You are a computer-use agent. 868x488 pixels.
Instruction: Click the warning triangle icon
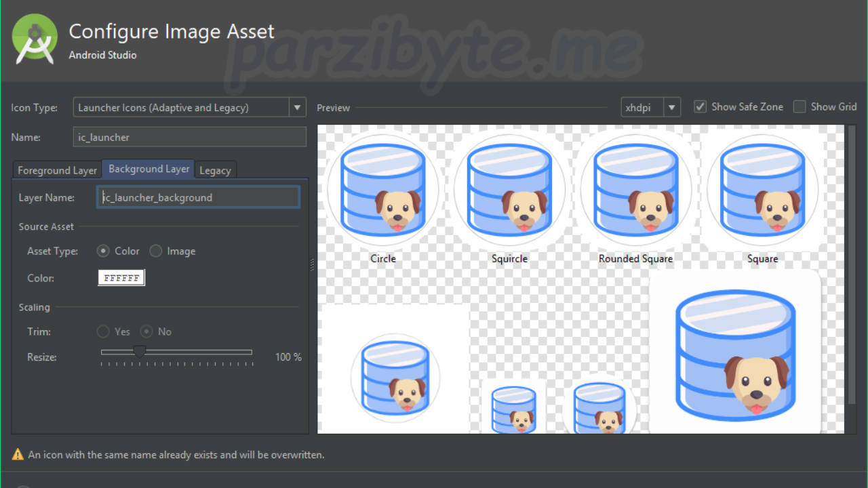pyautogui.click(x=18, y=455)
